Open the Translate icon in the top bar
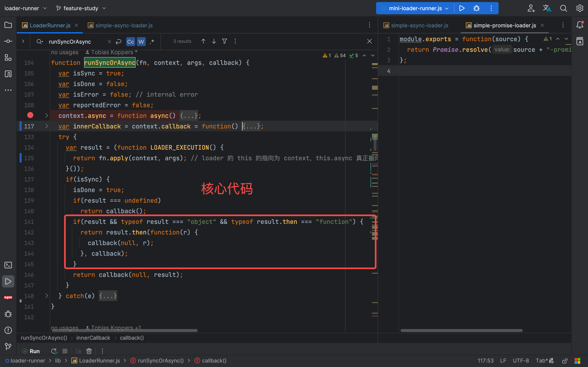 (547, 8)
